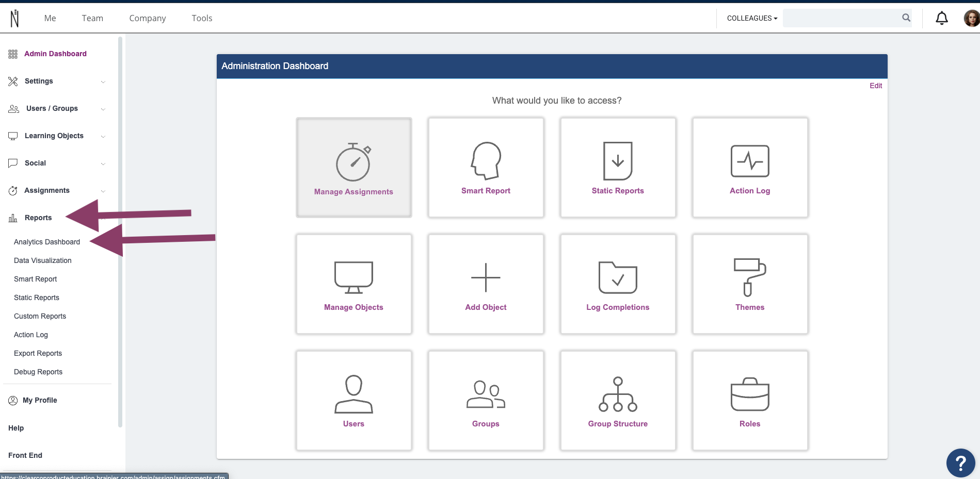This screenshot has width=980, height=479.
Task: Expand the Assignments chevron
Action: [103, 191]
